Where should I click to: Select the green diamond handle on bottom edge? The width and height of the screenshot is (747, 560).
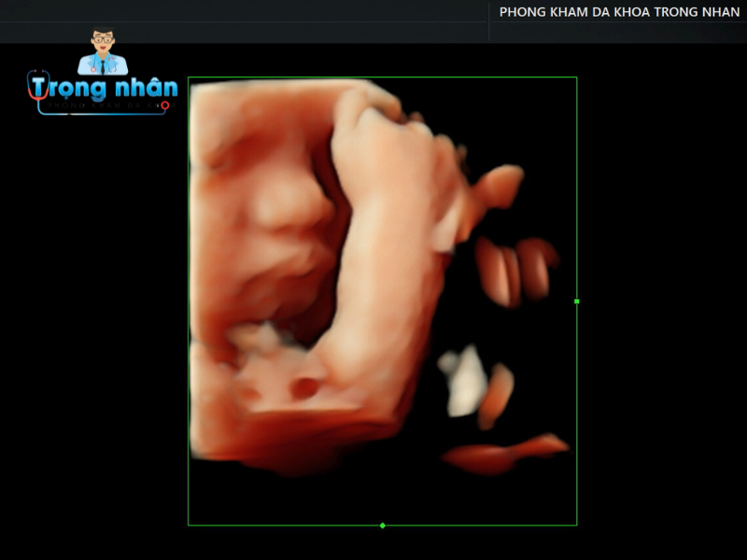click(383, 525)
